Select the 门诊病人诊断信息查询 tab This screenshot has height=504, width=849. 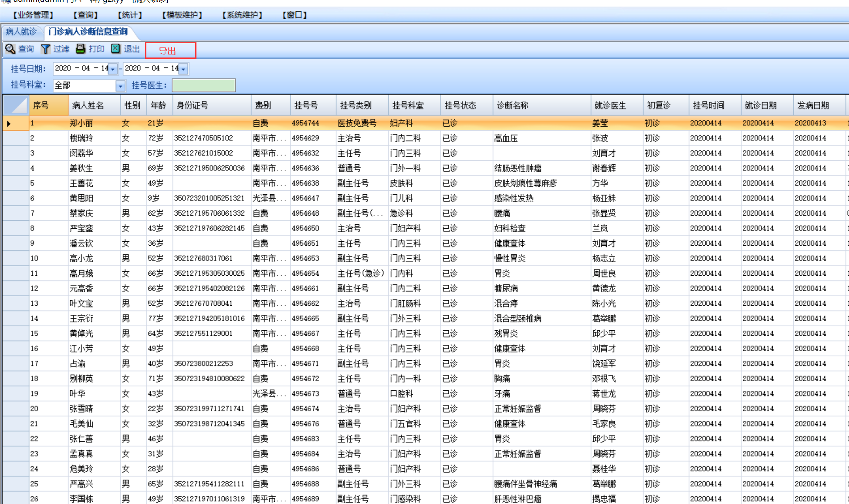point(88,31)
